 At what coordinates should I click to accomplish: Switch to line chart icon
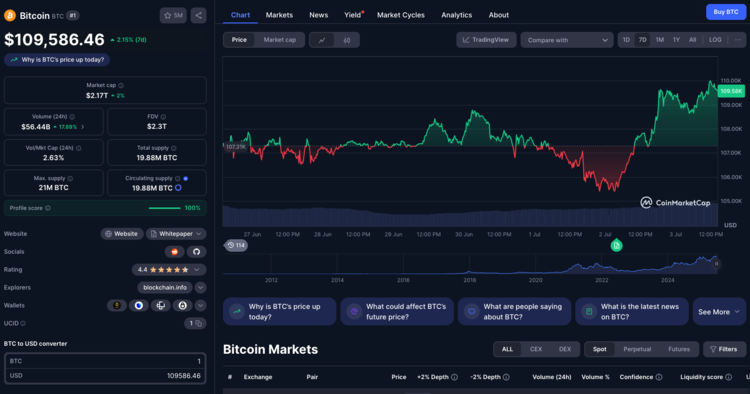322,40
